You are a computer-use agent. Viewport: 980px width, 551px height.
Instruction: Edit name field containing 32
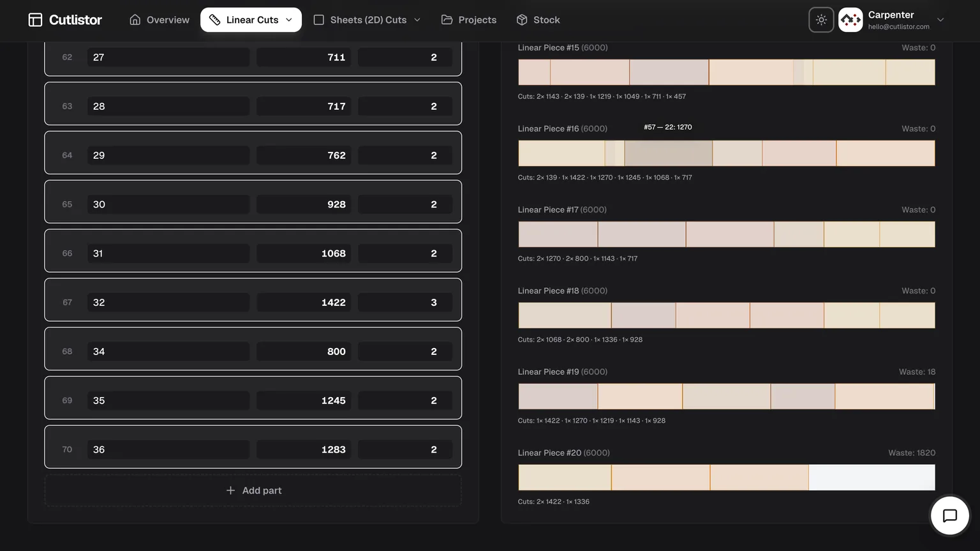[x=168, y=303]
